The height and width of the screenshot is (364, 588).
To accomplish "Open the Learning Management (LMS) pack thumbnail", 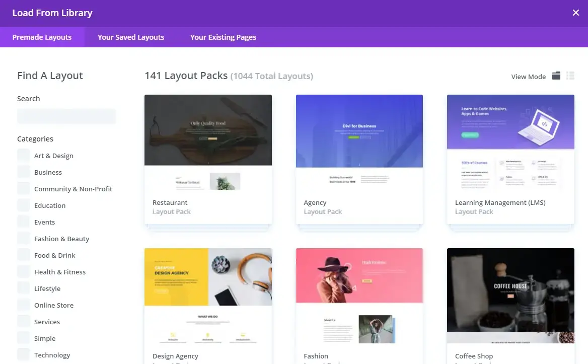I will [x=510, y=142].
